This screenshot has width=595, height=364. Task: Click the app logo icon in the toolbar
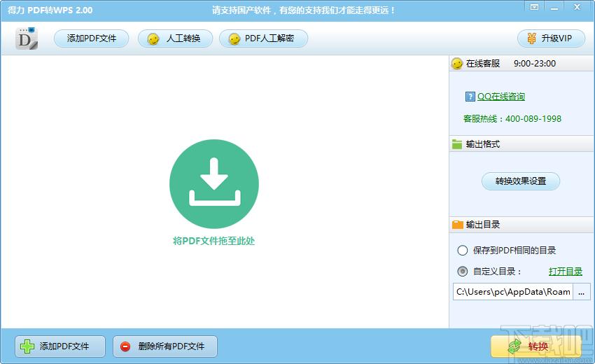[x=27, y=38]
